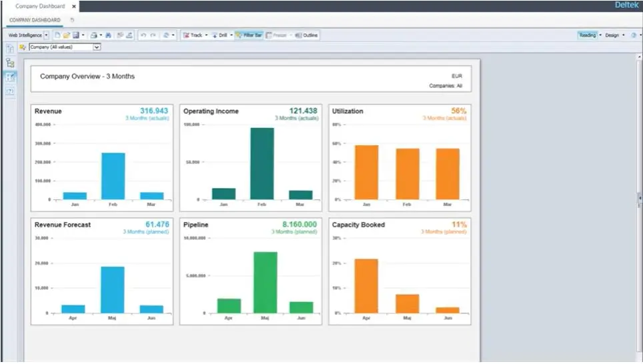
Task: Expand the Design mode dropdown arrow
Action: (623, 35)
